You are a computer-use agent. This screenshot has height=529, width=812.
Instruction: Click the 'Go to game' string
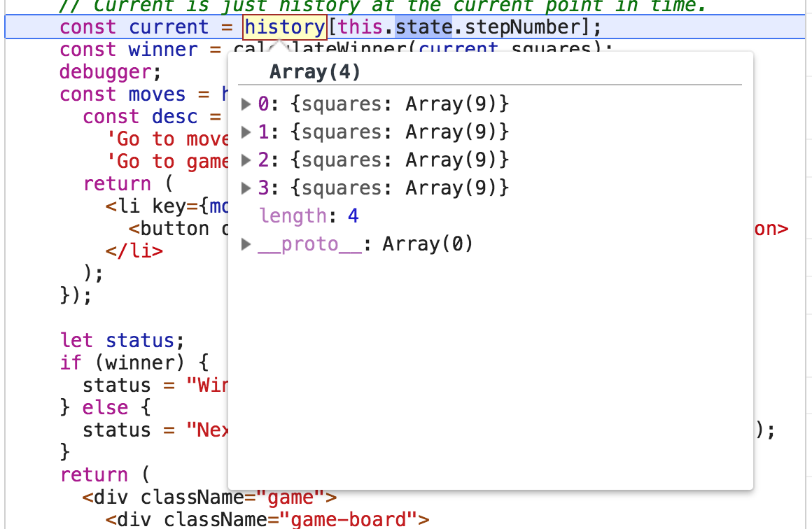(167, 162)
